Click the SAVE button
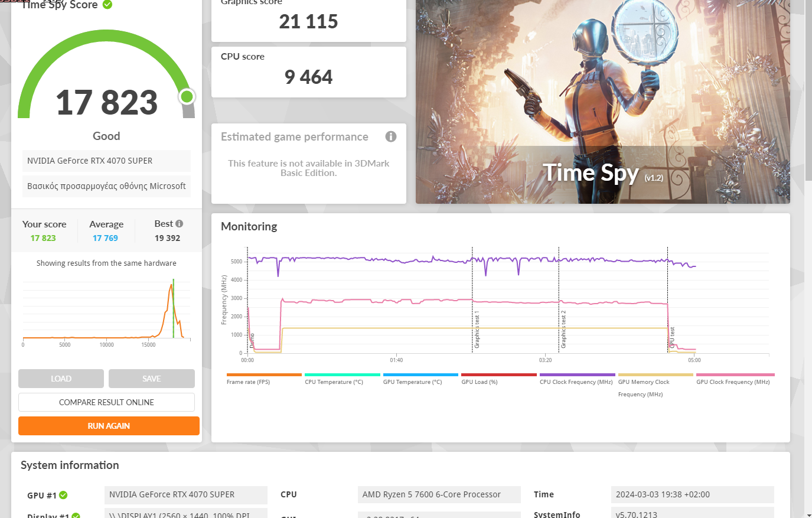Image resolution: width=812 pixels, height=518 pixels. pos(152,379)
